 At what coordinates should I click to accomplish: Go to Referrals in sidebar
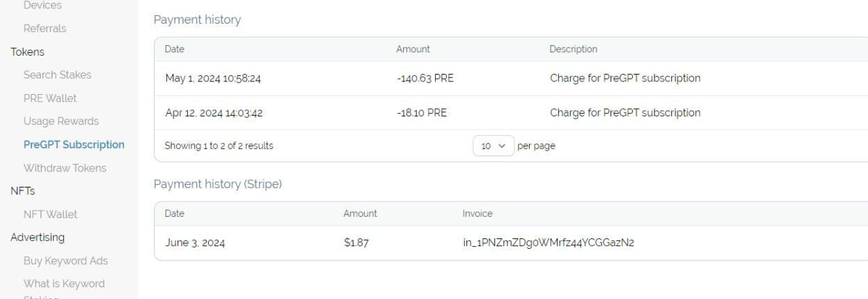[45, 29]
